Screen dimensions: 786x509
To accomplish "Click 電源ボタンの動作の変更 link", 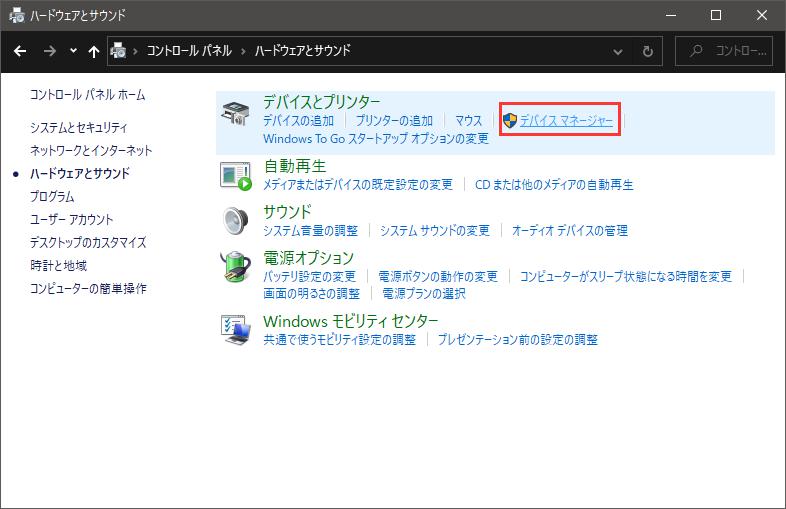I will [x=438, y=277].
